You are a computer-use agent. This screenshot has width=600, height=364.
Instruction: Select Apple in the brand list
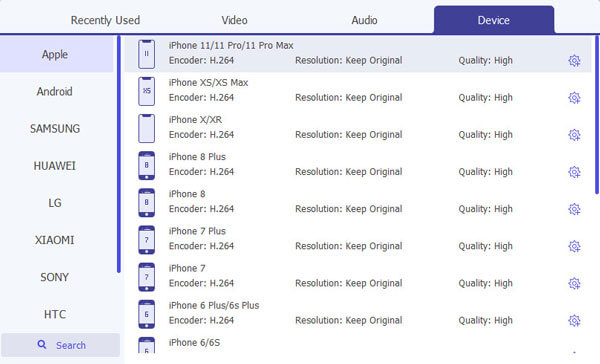point(57,54)
